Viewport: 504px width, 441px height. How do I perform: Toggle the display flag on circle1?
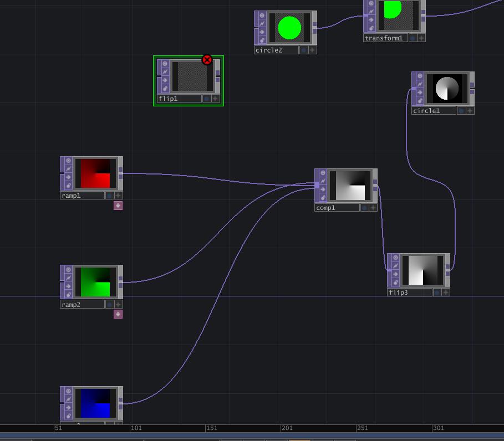click(461, 111)
